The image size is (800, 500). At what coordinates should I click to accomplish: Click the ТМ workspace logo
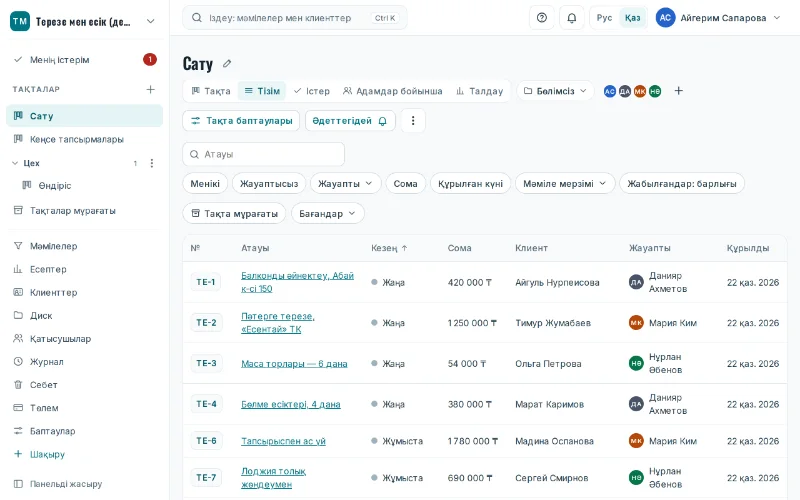click(x=20, y=21)
